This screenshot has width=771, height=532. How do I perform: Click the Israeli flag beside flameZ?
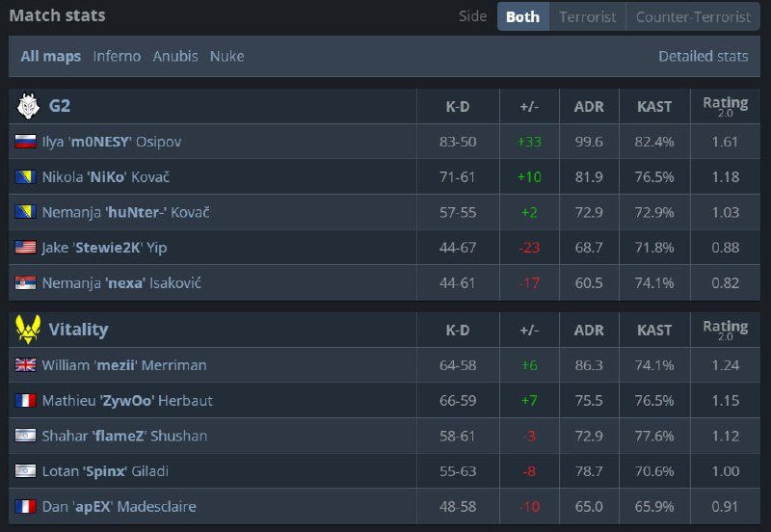[26, 436]
